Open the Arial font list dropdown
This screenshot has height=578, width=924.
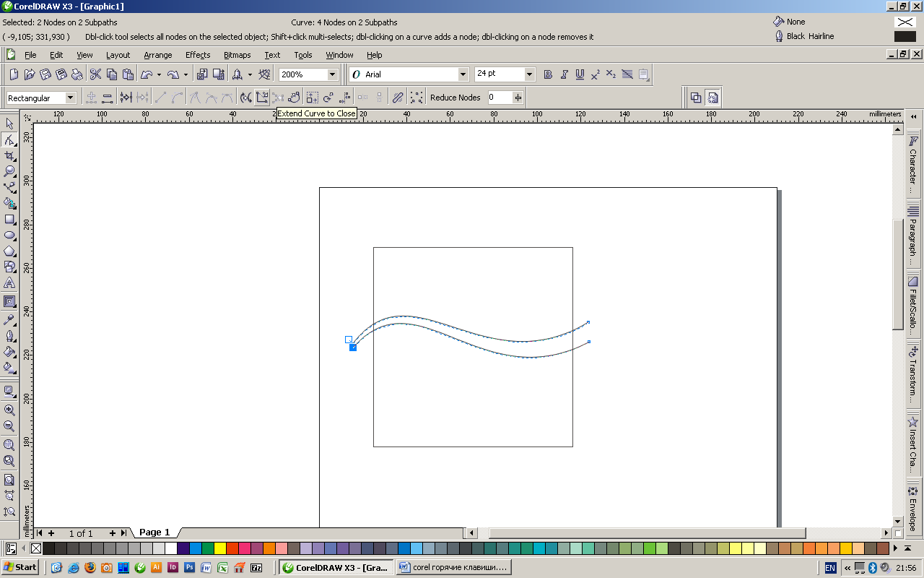(x=463, y=74)
